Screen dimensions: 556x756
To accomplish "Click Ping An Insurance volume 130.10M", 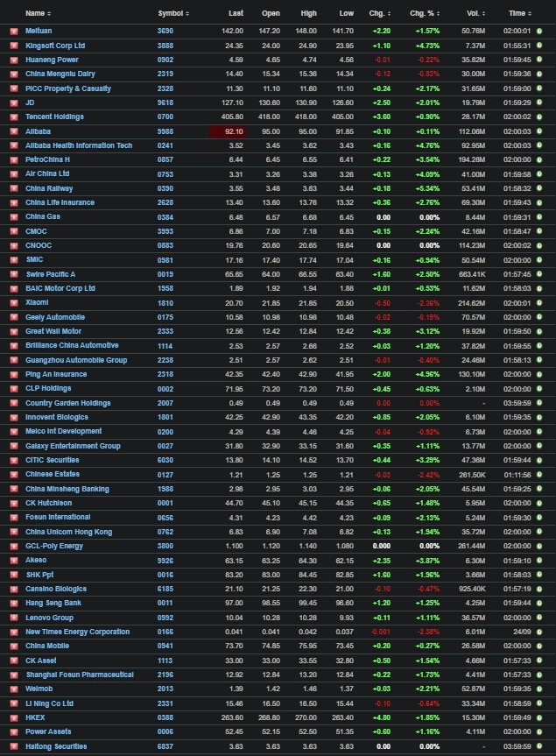I will (x=472, y=374).
